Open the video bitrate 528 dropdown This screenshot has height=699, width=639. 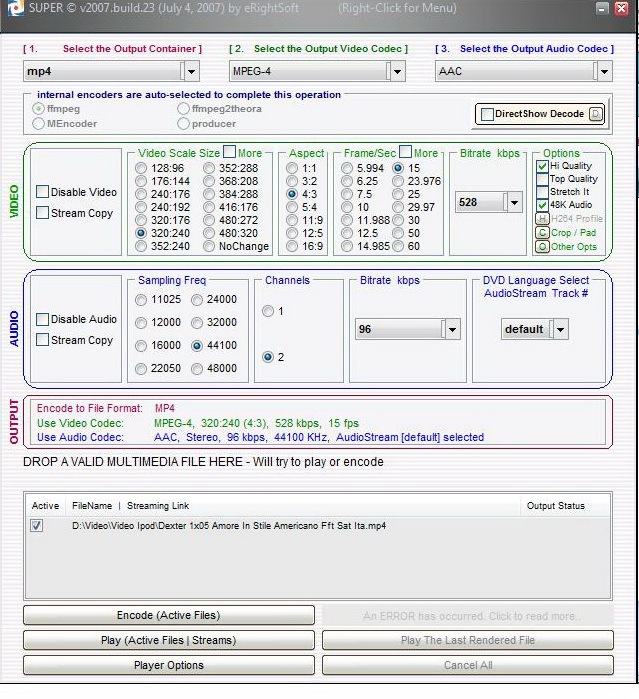click(x=514, y=202)
